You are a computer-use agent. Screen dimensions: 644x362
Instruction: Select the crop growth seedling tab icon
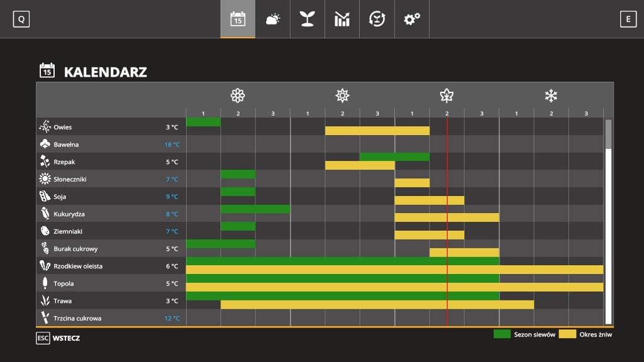click(x=307, y=19)
